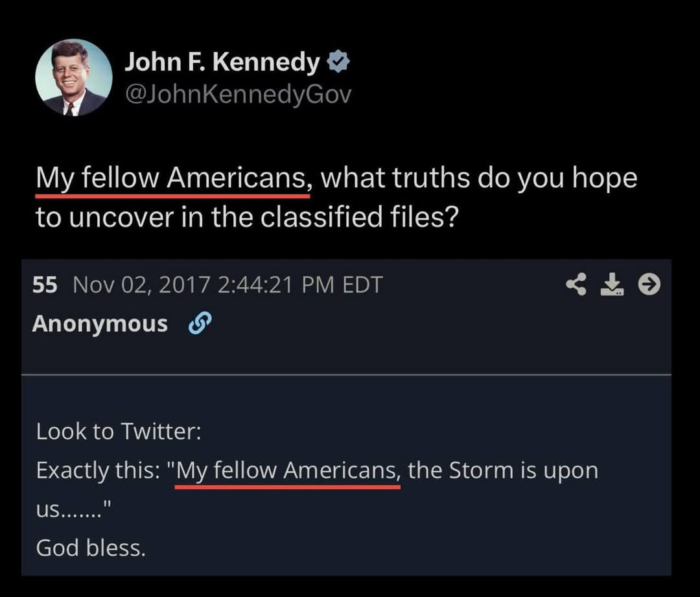Click underlined "My fellow Americans" in the tweet
The image size is (700, 597).
(172, 178)
